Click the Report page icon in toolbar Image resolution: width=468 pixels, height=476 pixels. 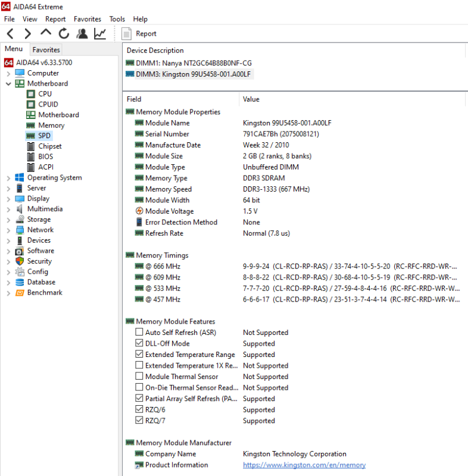(126, 34)
